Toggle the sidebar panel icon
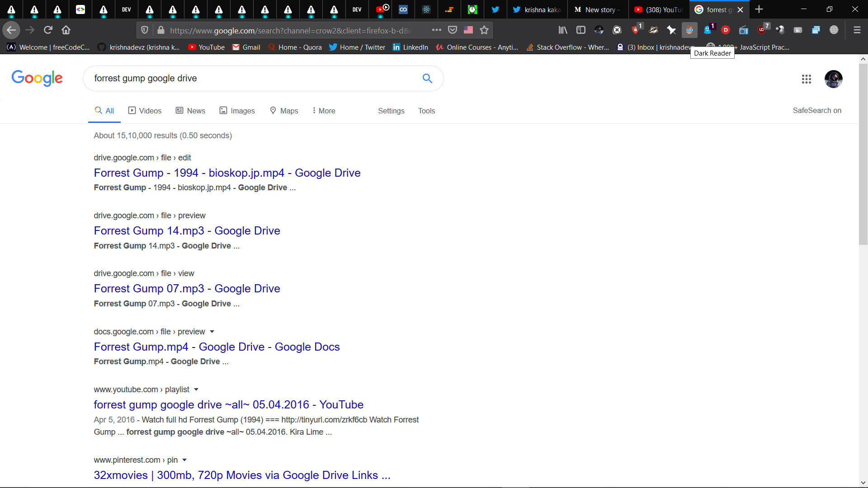The height and width of the screenshot is (488, 868). point(581,30)
